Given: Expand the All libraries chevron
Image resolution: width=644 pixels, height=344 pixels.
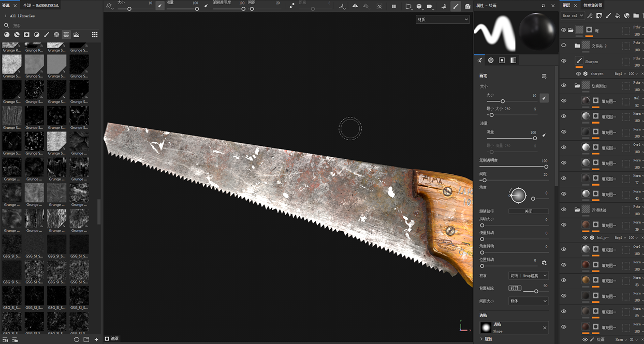Looking at the screenshot, I should pyautogui.click(x=5, y=16).
